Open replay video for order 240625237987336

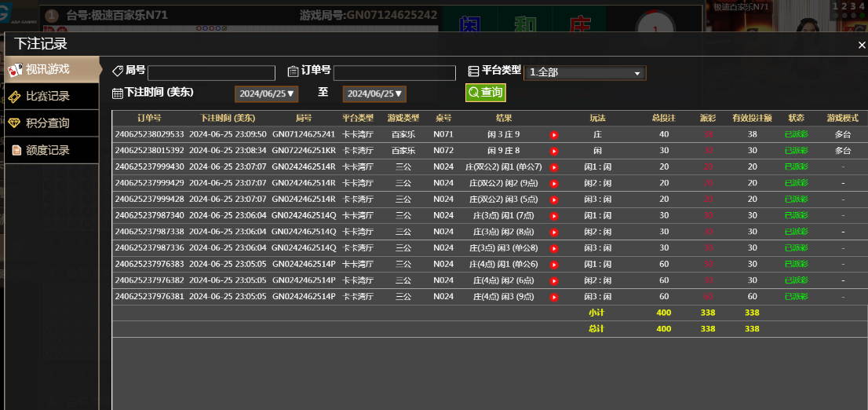tap(554, 248)
